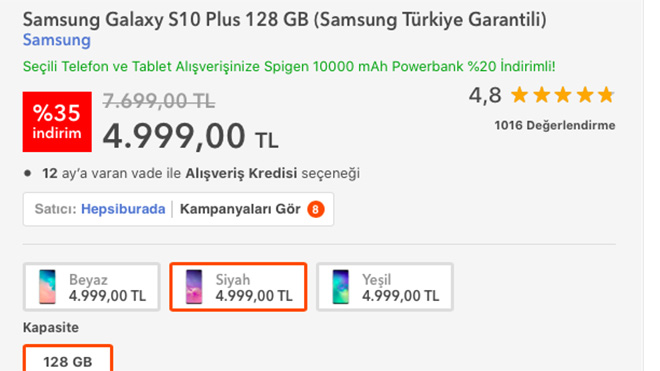
Task: Select the Beyaz phone thumbnail icon
Action: [x=47, y=287]
